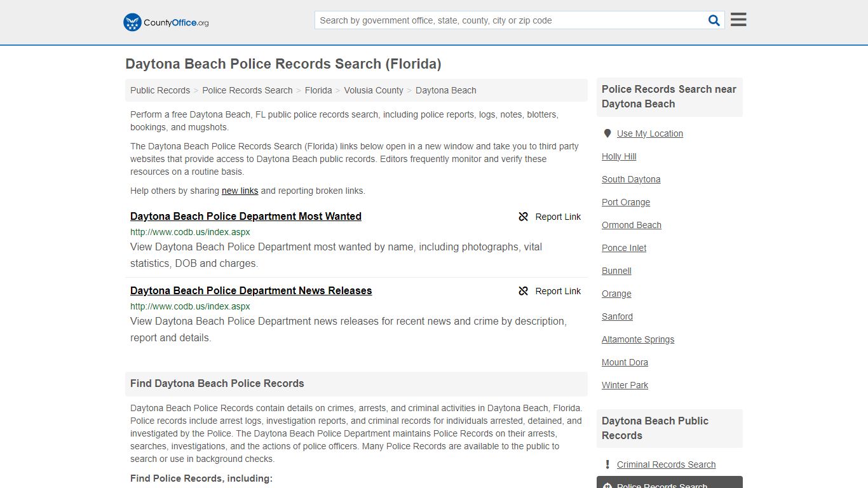Select Mount Dora link
Screen dimensions: 868x488
click(625, 362)
